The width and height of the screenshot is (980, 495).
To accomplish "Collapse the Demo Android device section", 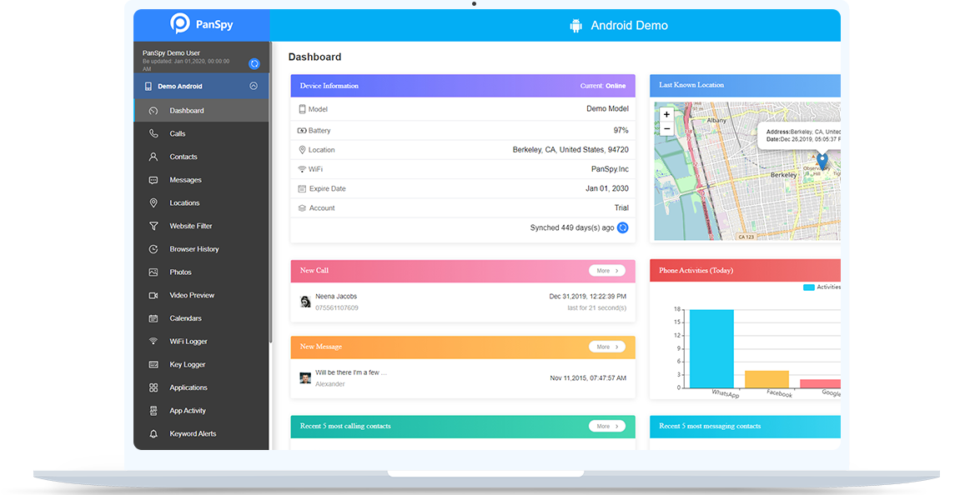I will point(253,86).
